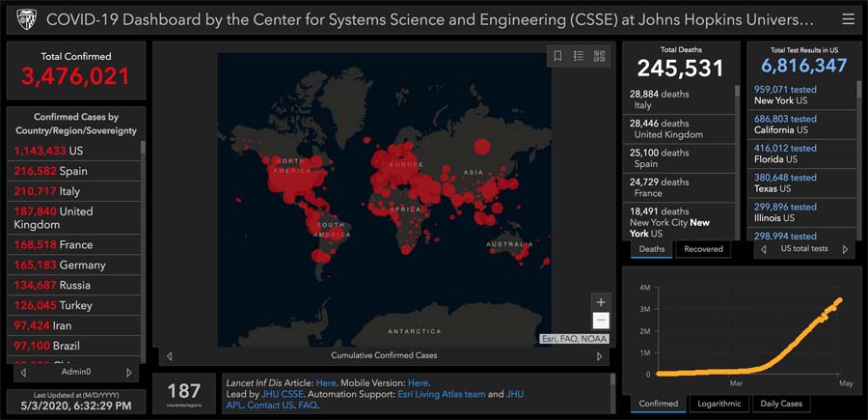Screen dimensions: 868x420
Task: Open the Mobile Version Here link
Action: point(418,383)
